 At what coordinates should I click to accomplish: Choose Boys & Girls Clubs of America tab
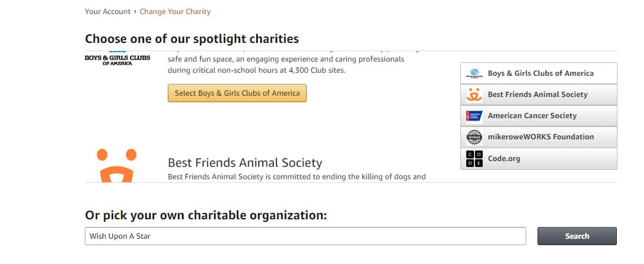539,73
